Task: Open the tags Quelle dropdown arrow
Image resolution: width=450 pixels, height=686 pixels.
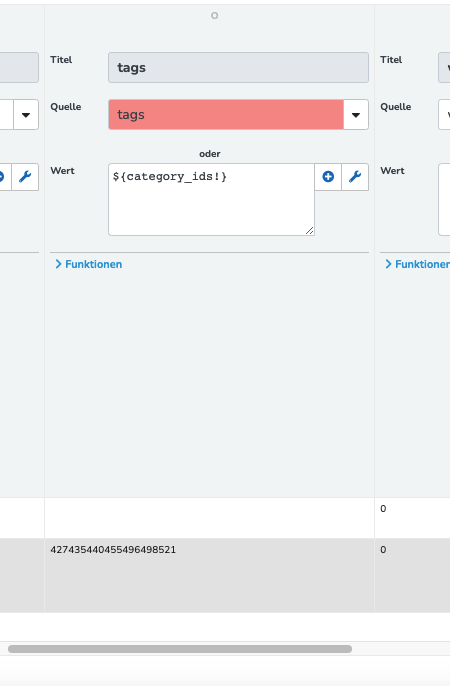Action: coord(356,115)
